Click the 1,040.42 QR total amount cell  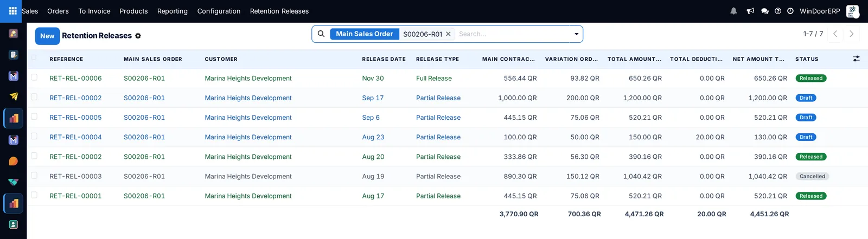pyautogui.click(x=642, y=176)
